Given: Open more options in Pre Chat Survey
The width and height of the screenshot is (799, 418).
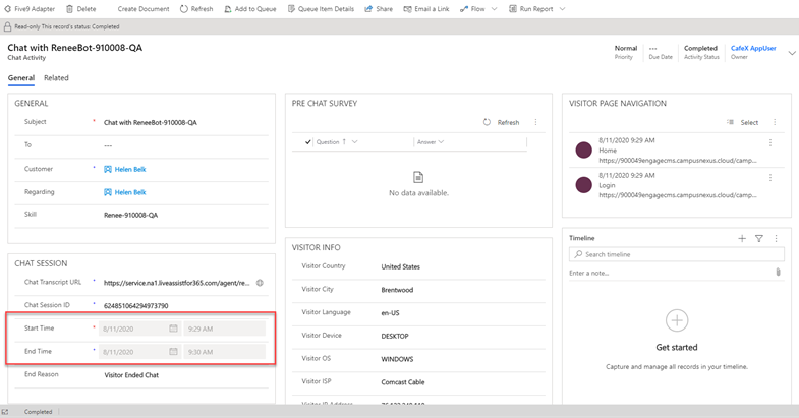Looking at the screenshot, I should point(536,122).
